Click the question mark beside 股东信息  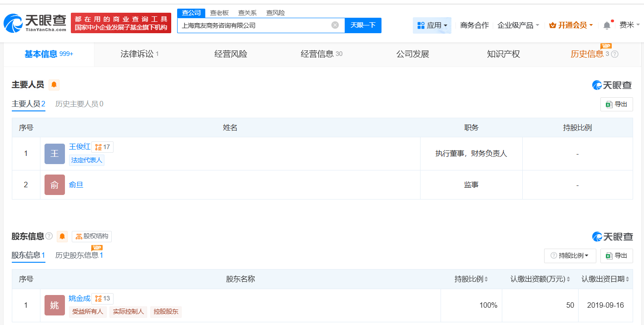click(49, 236)
